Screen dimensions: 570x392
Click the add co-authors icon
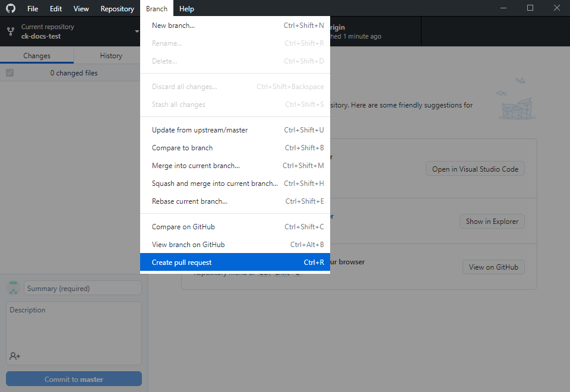click(x=15, y=356)
